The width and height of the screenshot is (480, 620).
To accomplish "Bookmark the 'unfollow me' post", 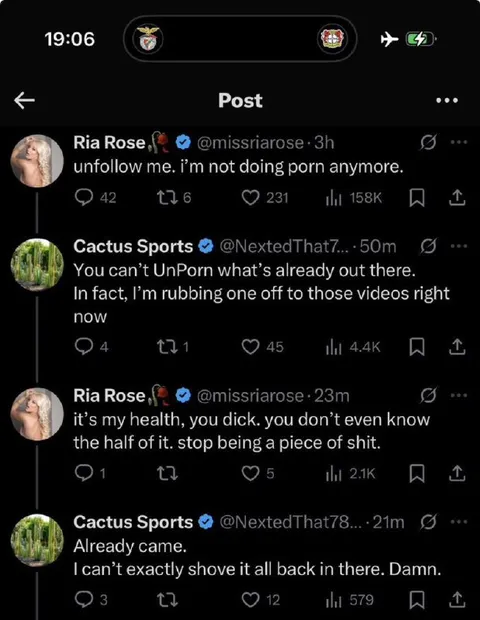I will click(417, 198).
